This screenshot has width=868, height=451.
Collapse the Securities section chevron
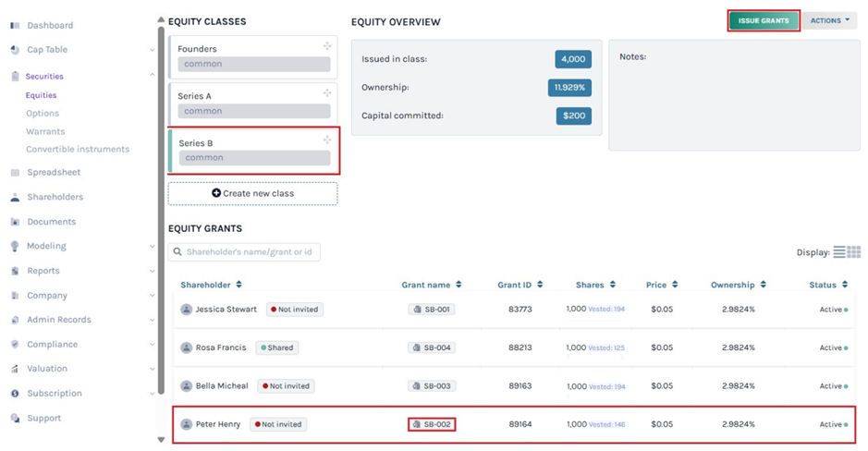tap(153, 76)
